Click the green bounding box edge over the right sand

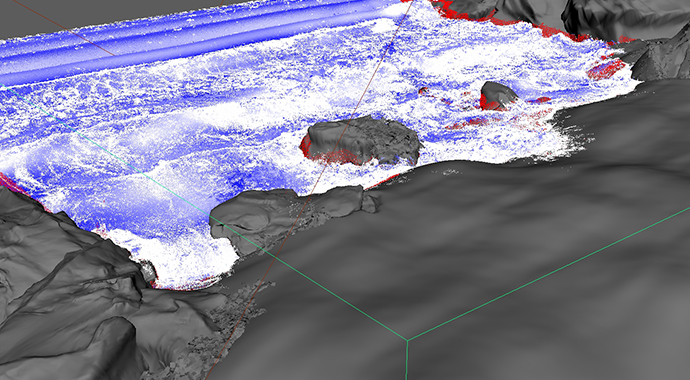click(548, 274)
